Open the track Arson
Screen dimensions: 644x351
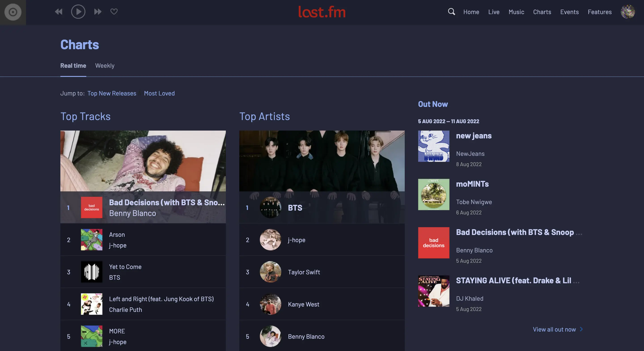click(x=117, y=235)
